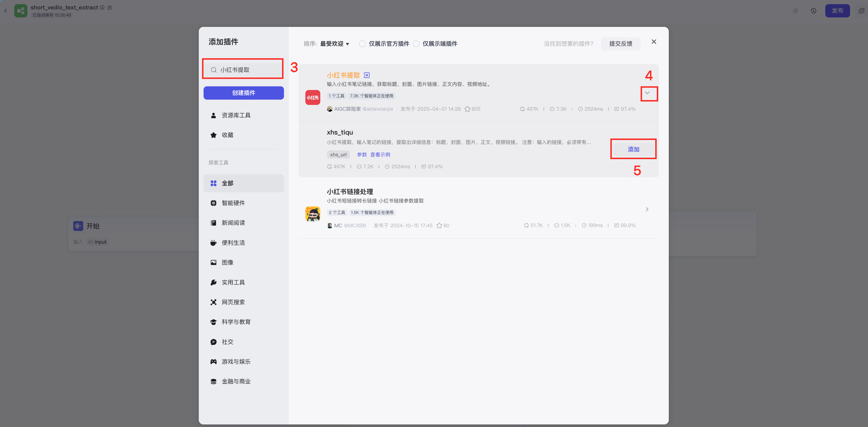Click the 开始 start node icon on the canvas
Viewport: 868px width, 427px height.
78,226
